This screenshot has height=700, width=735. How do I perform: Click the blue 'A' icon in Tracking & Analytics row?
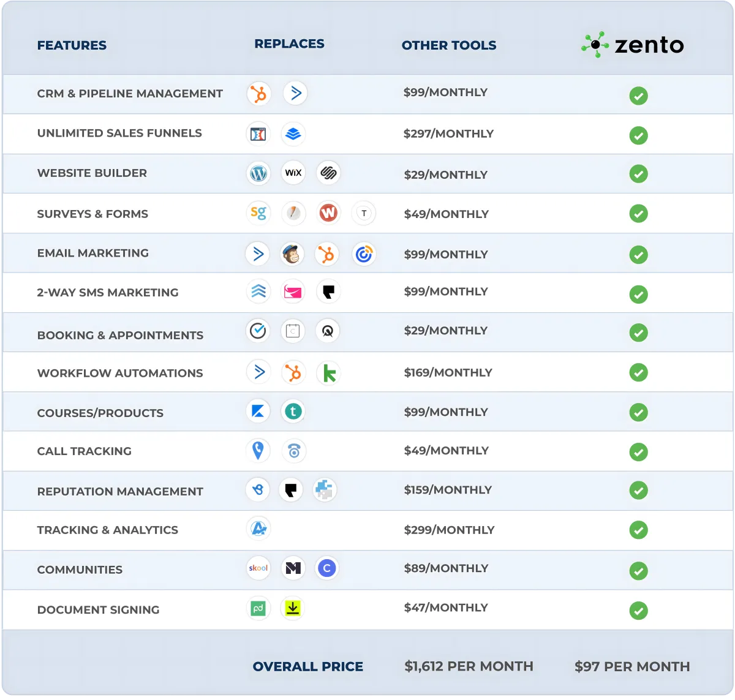tap(258, 529)
